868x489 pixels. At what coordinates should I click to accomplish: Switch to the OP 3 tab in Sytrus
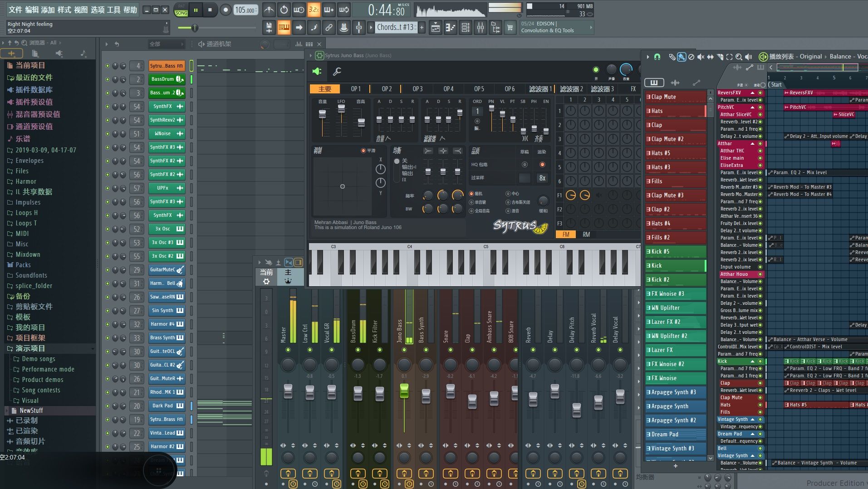pos(417,89)
